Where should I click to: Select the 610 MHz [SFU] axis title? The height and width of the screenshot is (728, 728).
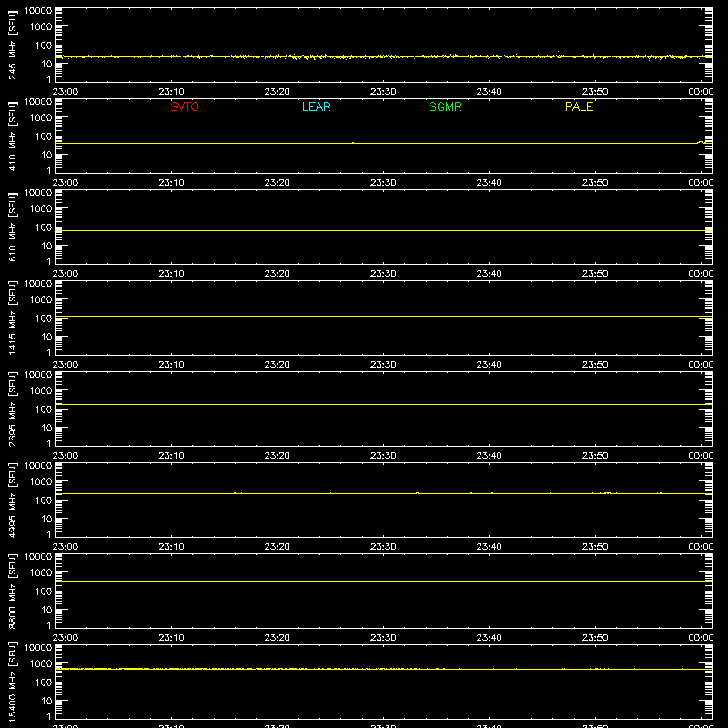pyautogui.click(x=13, y=227)
